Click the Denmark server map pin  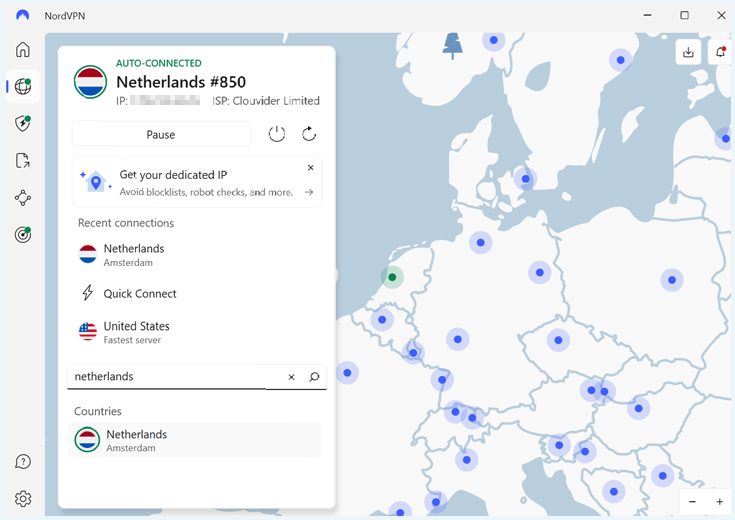click(x=525, y=179)
